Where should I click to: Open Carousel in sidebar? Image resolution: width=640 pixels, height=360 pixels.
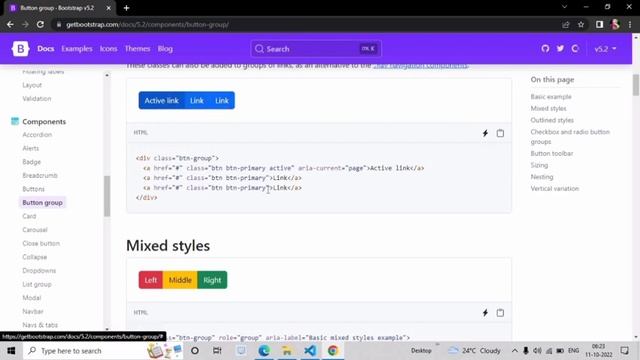tap(35, 230)
